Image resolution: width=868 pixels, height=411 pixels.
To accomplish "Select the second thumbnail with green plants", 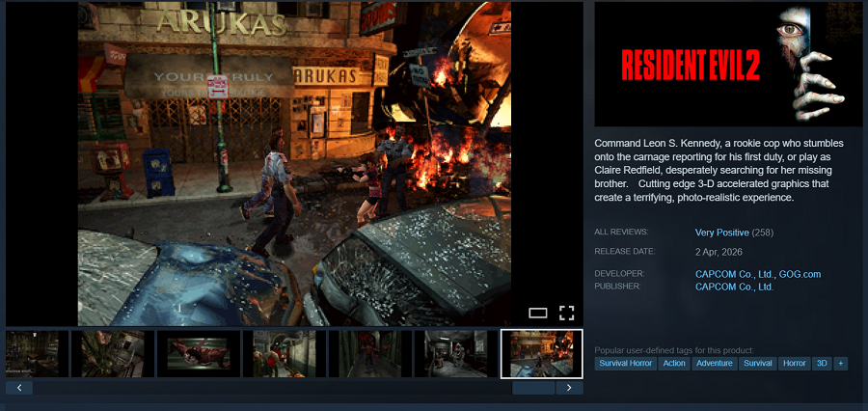I will [x=113, y=354].
